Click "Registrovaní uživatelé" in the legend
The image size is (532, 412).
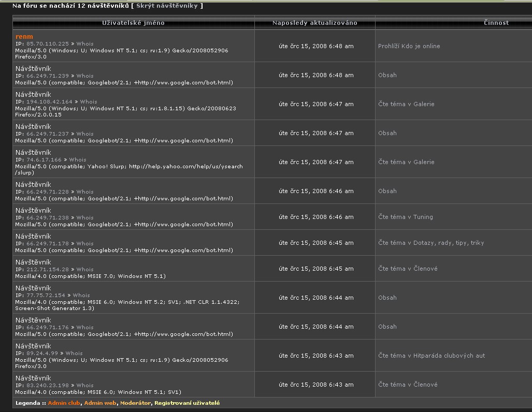pyautogui.click(x=187, y=403)
